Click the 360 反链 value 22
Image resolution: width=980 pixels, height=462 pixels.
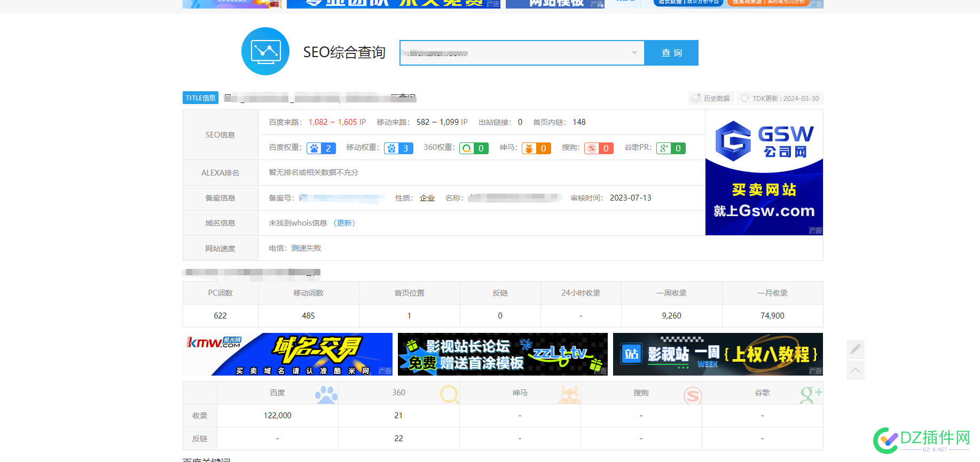point(398,439)
